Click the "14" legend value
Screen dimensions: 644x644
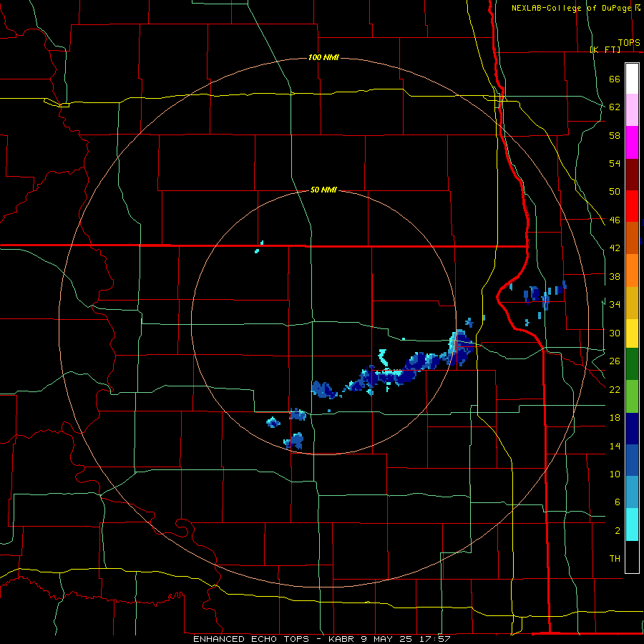[x=615, y=446]
